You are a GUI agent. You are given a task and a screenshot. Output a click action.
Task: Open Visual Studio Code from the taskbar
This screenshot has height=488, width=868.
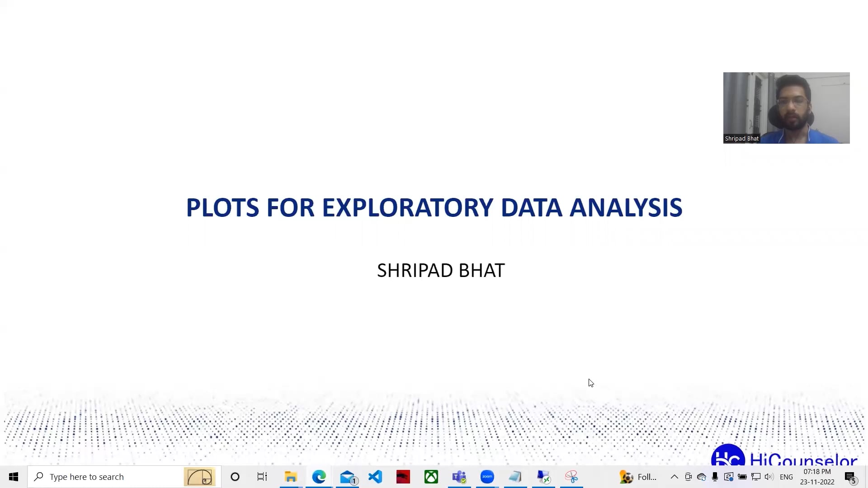click(x=375, y=477)
